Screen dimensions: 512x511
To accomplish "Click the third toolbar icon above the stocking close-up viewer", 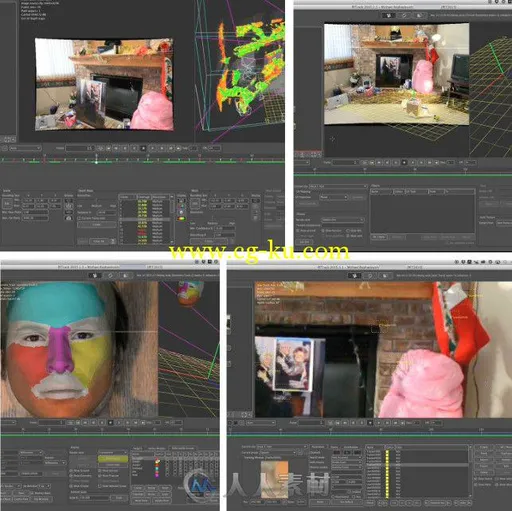I will pyautogui.click(x=385, y=276).
